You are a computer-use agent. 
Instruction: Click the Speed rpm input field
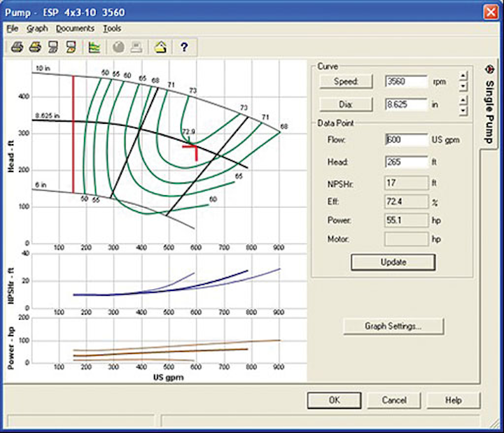406,82
